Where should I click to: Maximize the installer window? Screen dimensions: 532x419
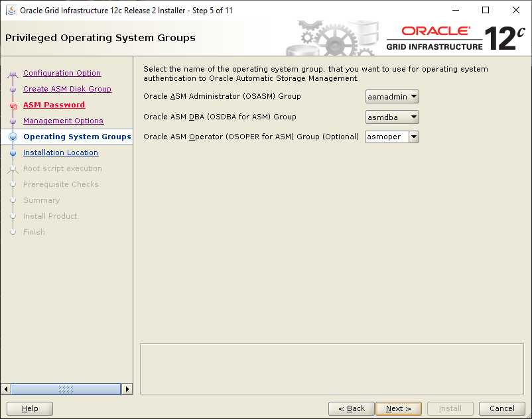pyautogui.click(x=486, y=10)
